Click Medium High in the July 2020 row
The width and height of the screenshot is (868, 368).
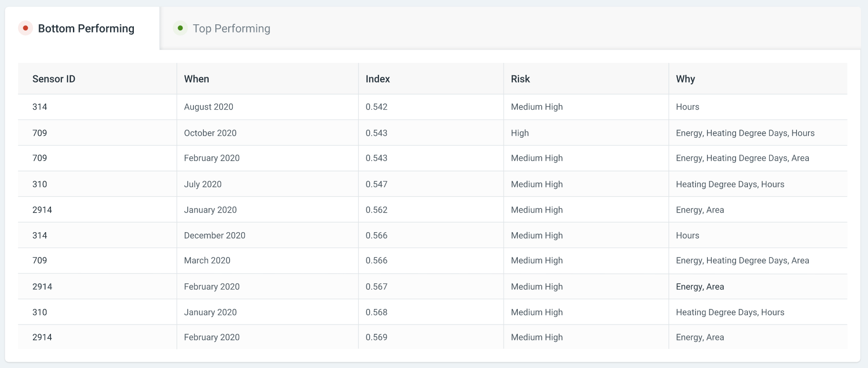pos(537,184)
